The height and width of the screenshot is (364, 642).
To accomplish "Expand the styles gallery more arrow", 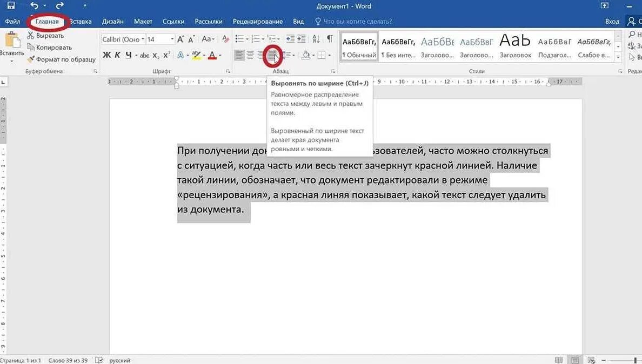I will pos(618,57).
